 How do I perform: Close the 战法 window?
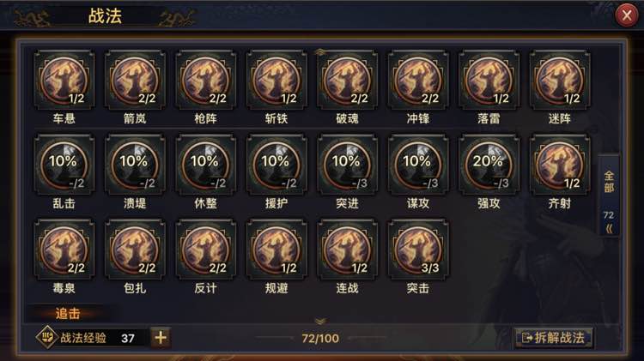point(626,15)
